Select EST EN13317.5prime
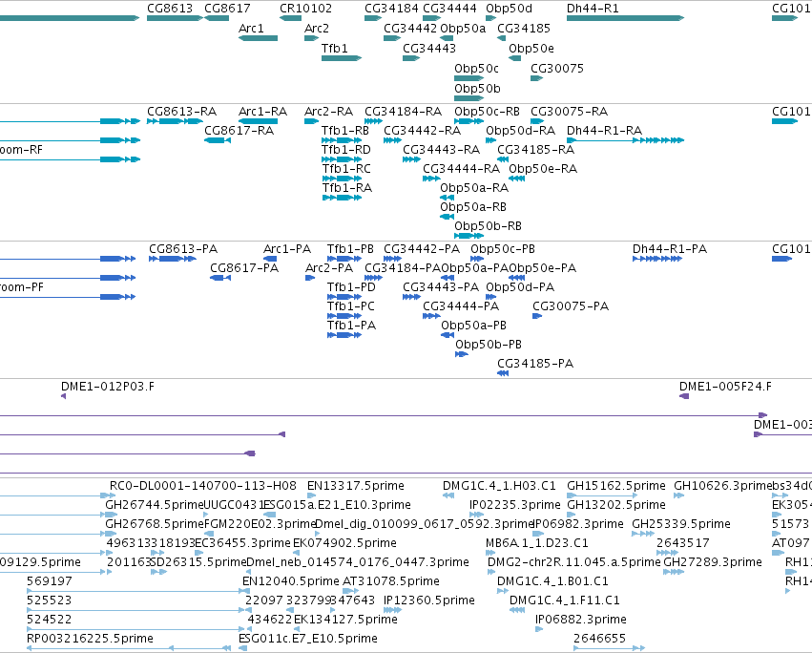The image size is (812, 653). 356,487
